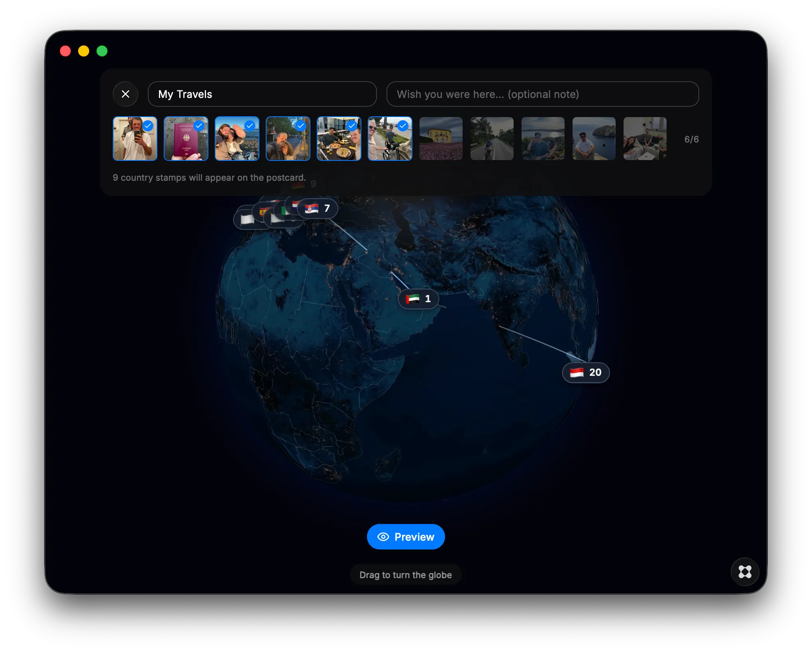
Task: Select the yellow house flower field photo
Action: pyautogui.click(x=441, y=139)
